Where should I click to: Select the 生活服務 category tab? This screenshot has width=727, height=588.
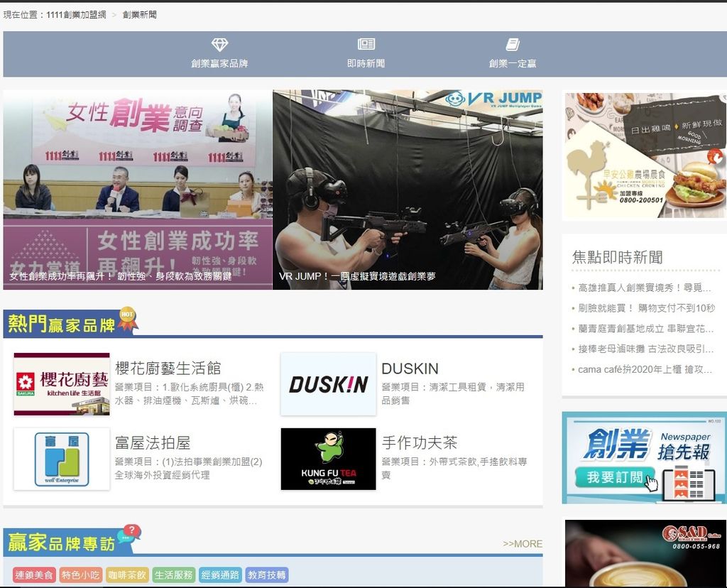[173, 575]
